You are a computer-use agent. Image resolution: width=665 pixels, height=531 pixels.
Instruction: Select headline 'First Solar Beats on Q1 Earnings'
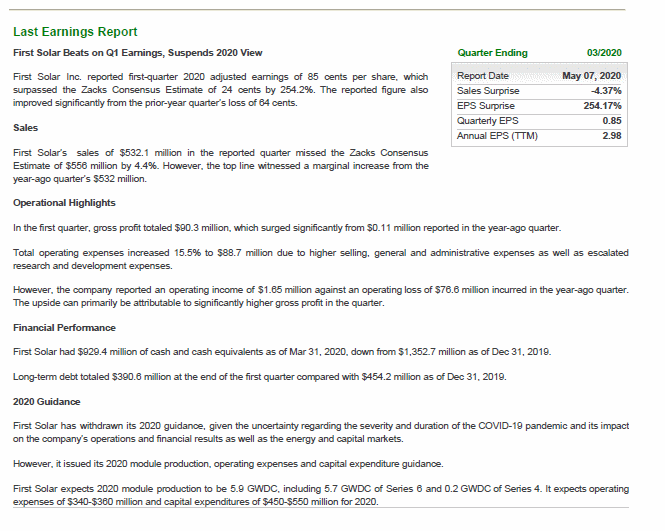pyautogui.click(x=88, y=53)
